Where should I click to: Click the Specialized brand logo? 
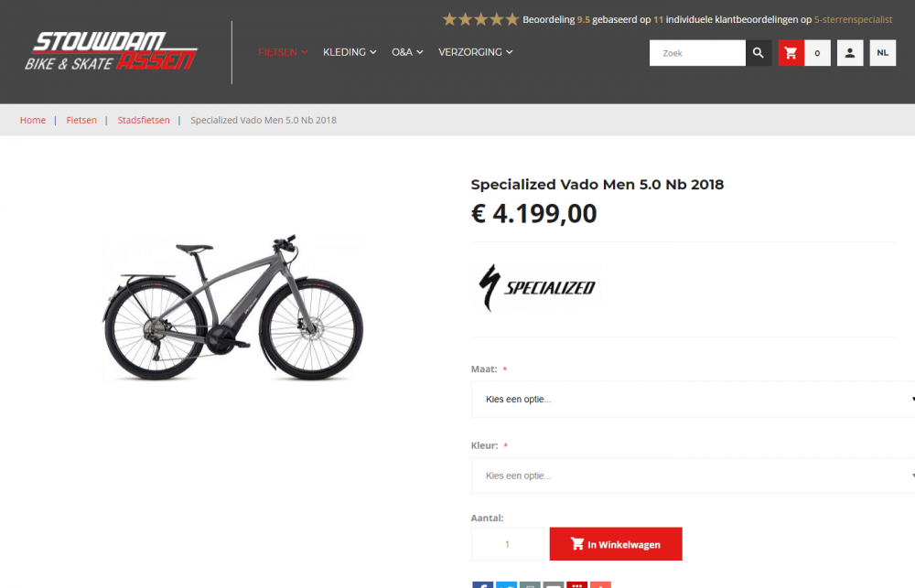point(537,287)
